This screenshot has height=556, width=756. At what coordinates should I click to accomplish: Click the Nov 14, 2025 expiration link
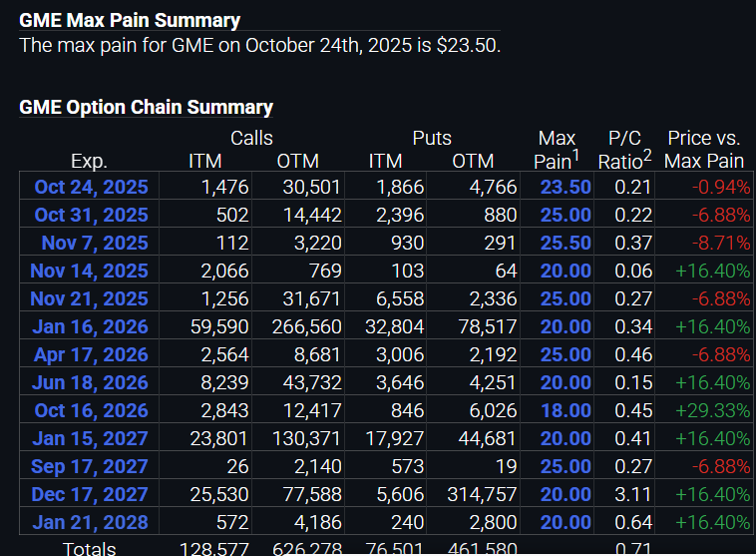point(89,271)
